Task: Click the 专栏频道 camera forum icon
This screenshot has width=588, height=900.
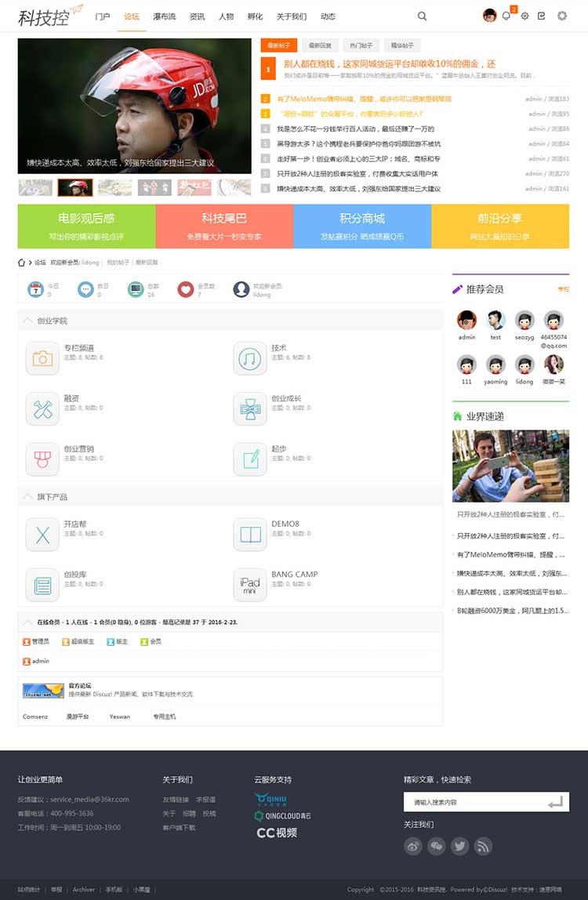Action: [x=42, y=358]
